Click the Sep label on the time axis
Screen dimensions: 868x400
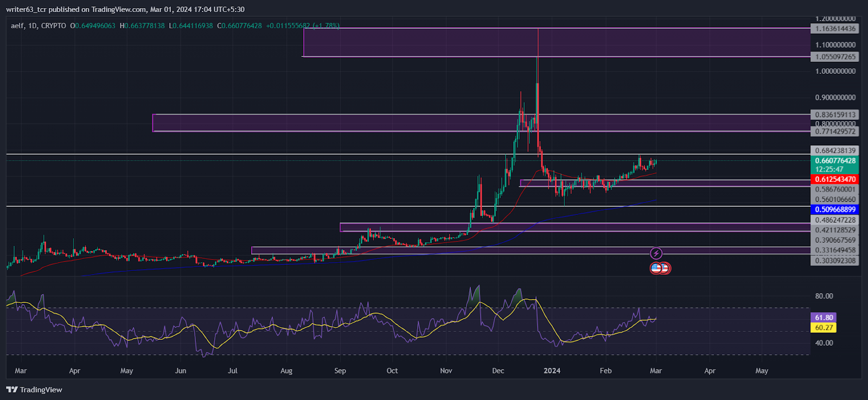pyautogui.click(x=340, y=371)
